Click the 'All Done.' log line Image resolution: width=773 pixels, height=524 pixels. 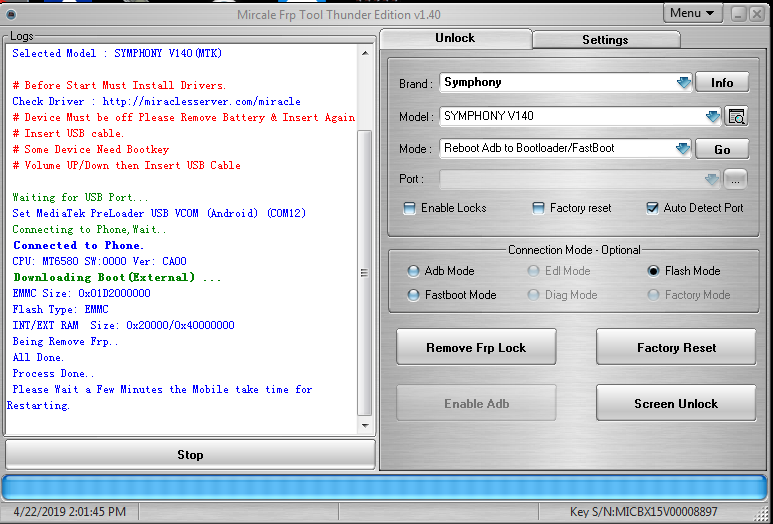[x=38, y=357]
